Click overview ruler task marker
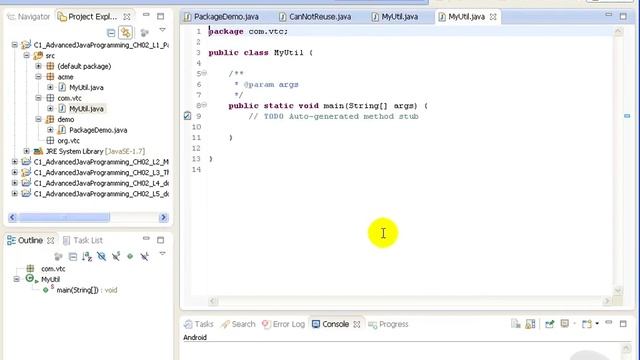The width and height of the screenshot is (640, 360). point(627,116)
